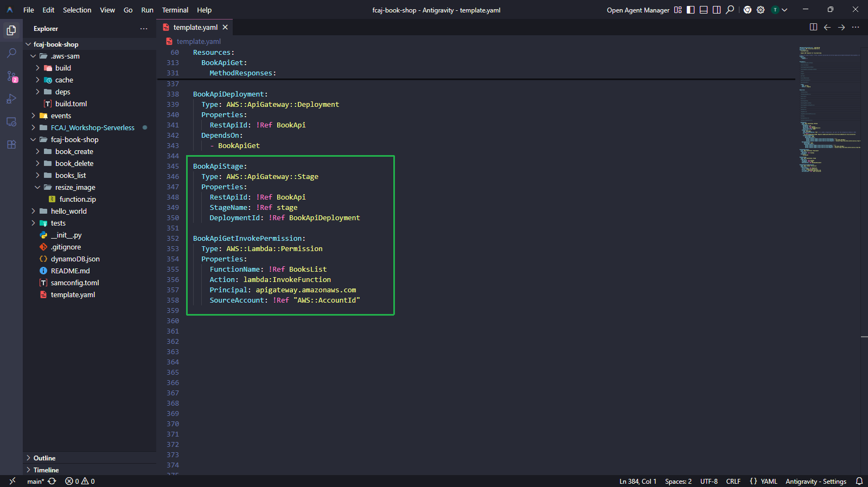Navigate forward with right arrow icon
The image size is (868, 487).
click(x=841, y=27)
